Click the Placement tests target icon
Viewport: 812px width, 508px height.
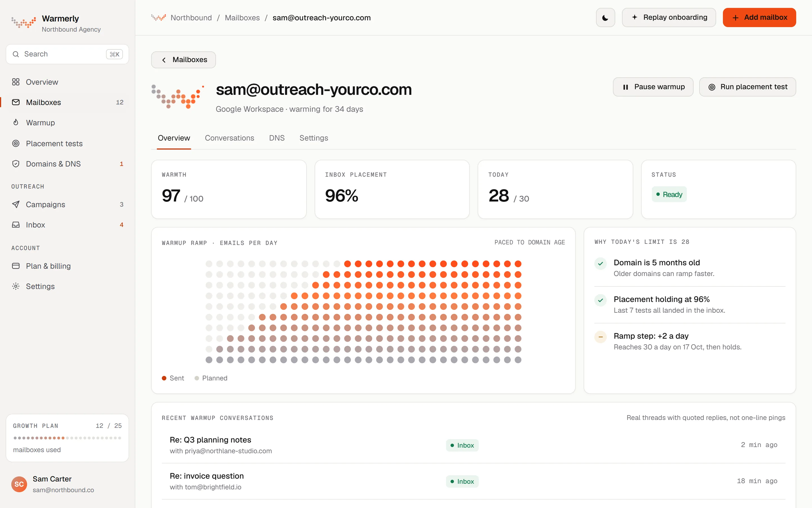coord(16,143)
